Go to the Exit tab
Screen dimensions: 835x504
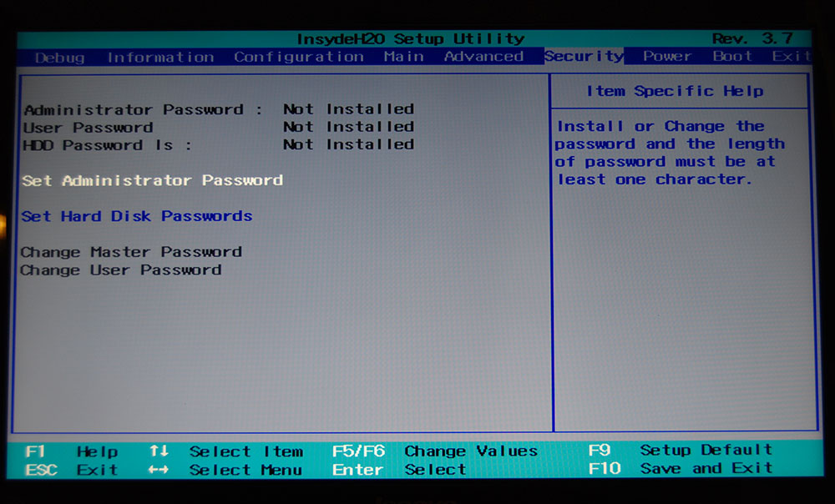point(792,55)
